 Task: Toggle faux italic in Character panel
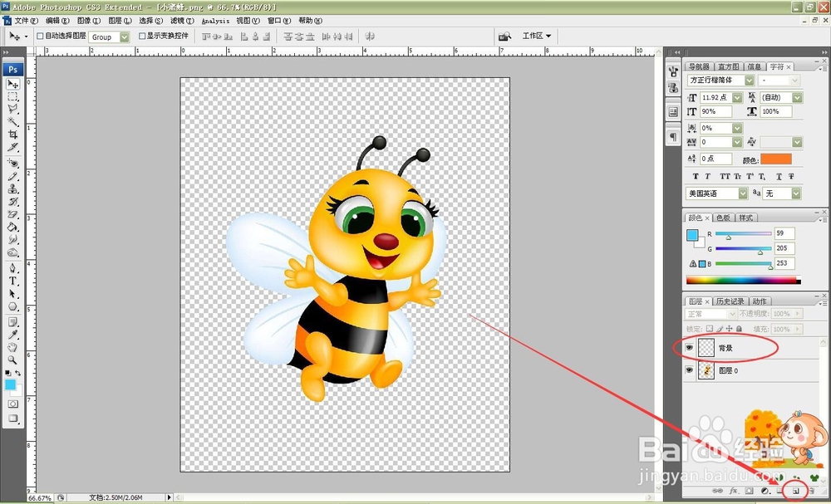[x=707, y=176]
